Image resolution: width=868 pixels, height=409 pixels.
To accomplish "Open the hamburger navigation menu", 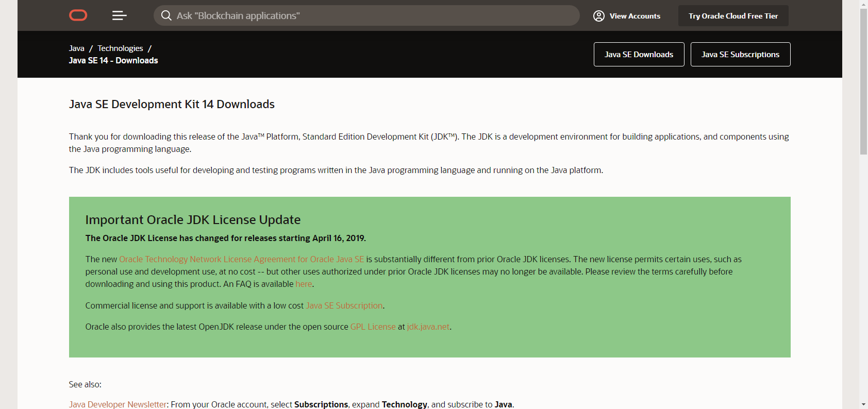I will (119, 15).
